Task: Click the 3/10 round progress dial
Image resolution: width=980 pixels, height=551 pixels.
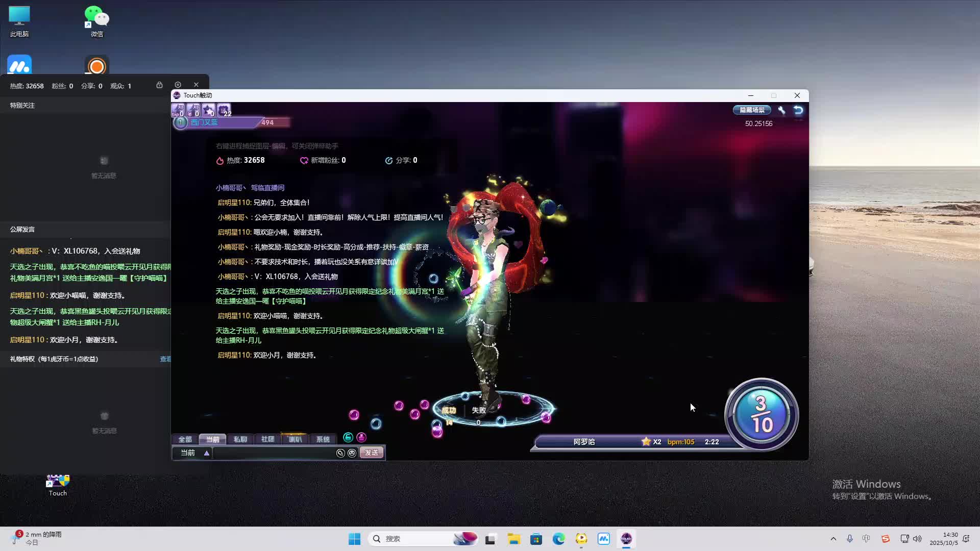Action: coord(761,414)
